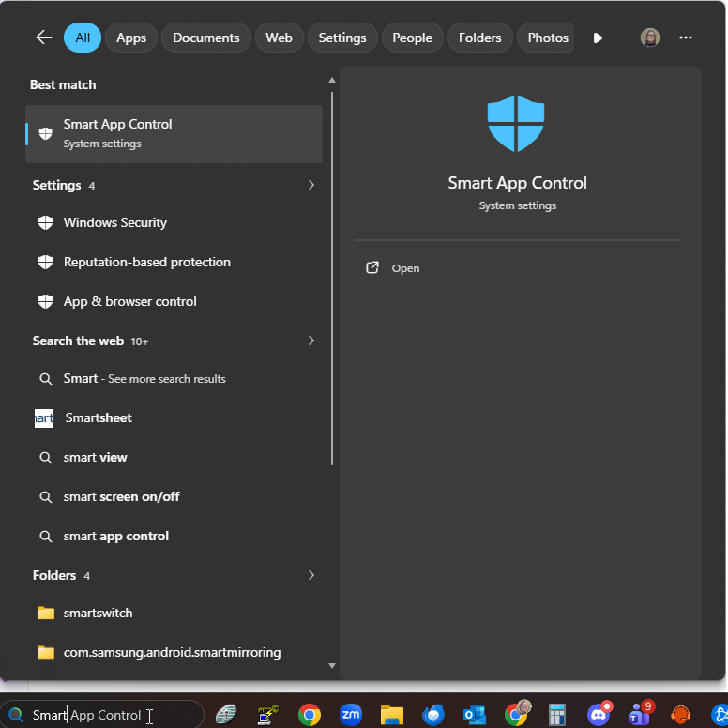
Task: Open Outlook from the taskbar
Action: [x=475, y=715]
